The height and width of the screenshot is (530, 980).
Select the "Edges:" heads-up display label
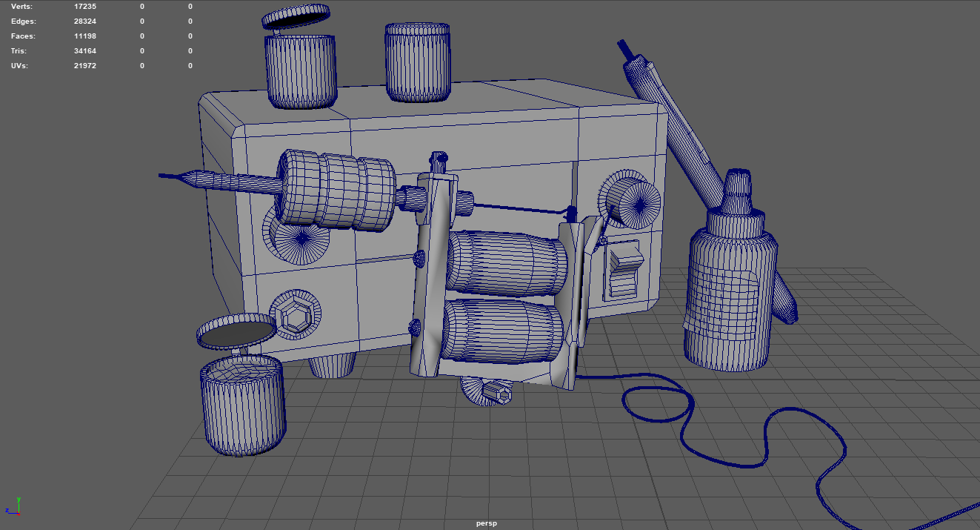coord(24,21)
